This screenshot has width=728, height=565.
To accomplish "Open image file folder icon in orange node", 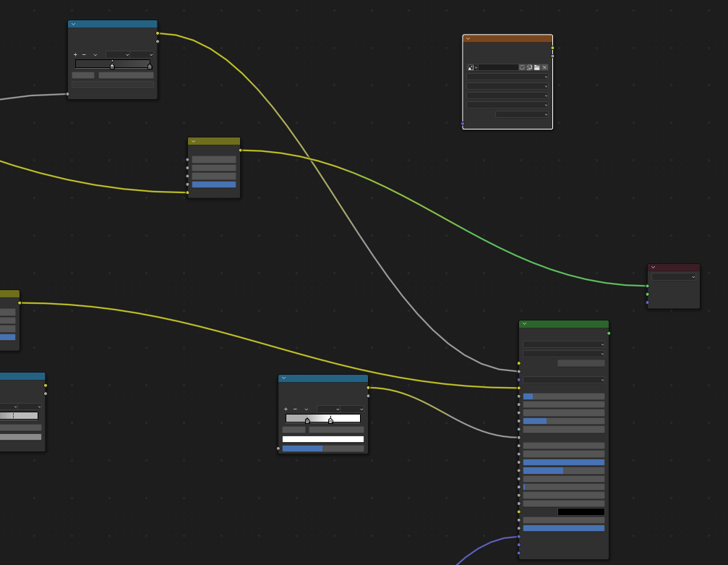I will 536,67.
